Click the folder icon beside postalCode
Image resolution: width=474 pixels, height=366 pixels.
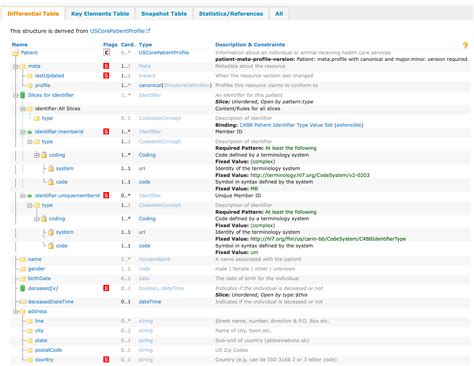point(30,350)
